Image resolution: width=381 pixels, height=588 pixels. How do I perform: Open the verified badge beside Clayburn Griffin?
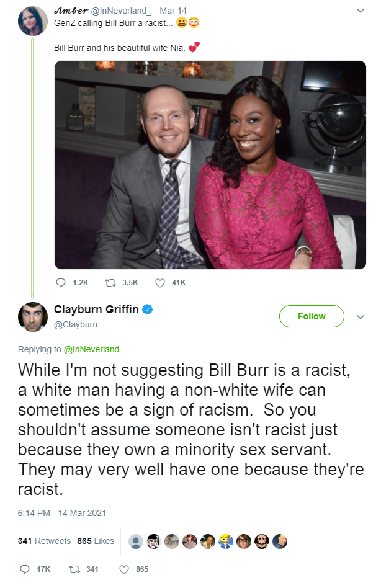pos(148,310)
